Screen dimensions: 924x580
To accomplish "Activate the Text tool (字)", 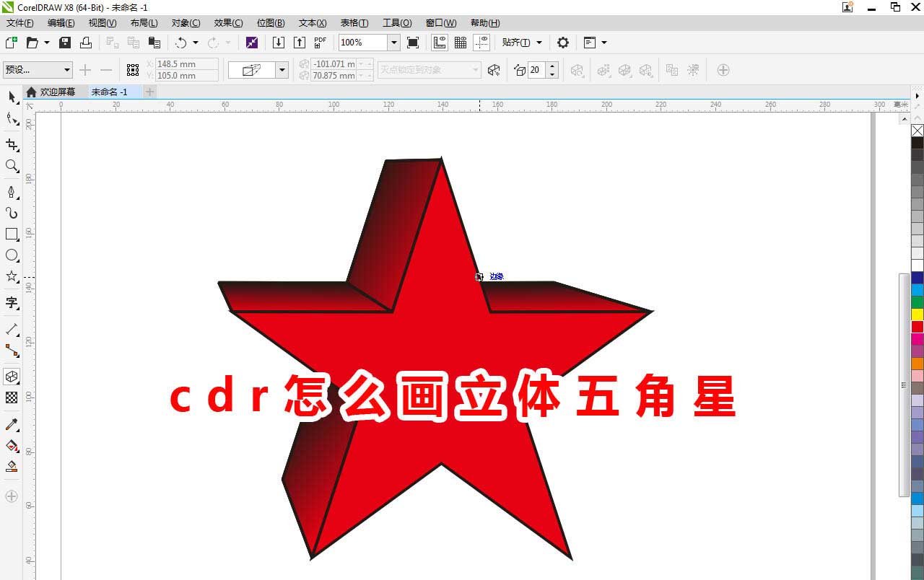I will 12,302.
